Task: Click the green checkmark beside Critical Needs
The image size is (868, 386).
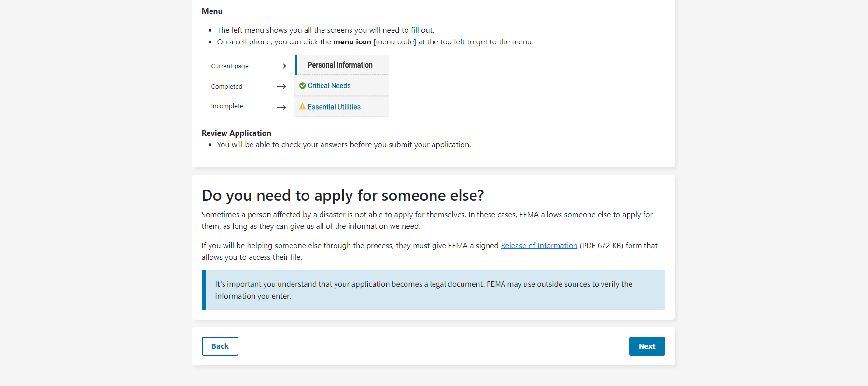Action: pyautogui.click(x=302, y=86)
